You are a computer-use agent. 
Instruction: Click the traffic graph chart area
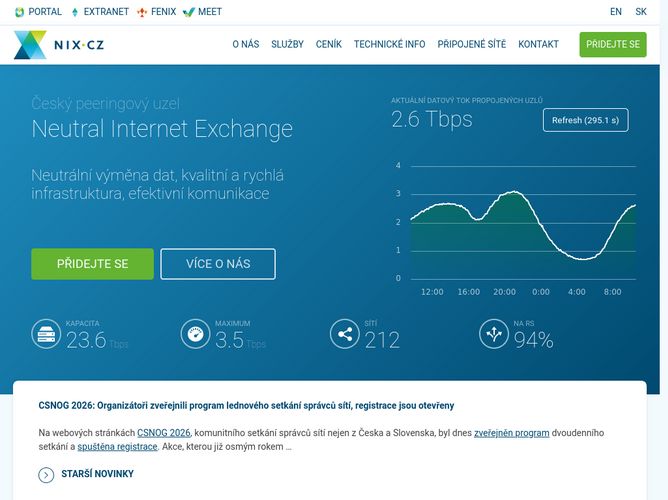pos(523,222)
